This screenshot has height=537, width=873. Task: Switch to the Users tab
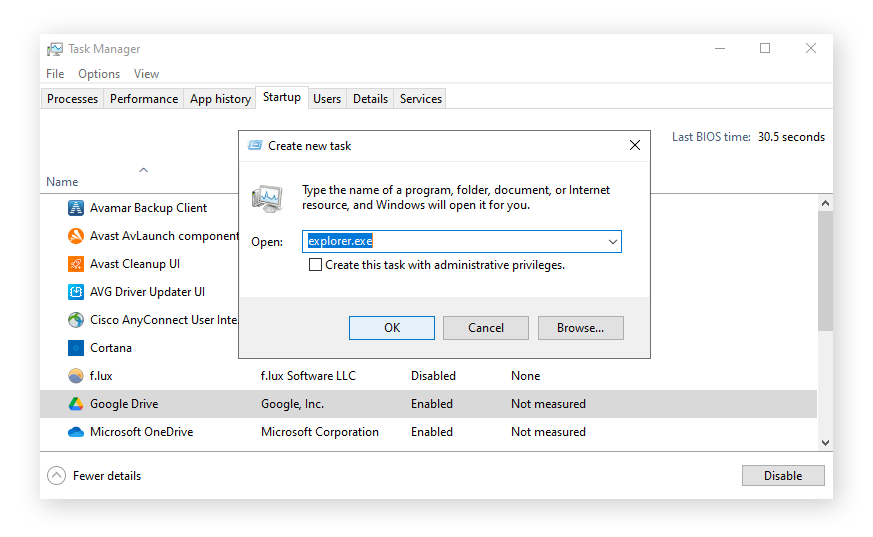click(327, 98)
